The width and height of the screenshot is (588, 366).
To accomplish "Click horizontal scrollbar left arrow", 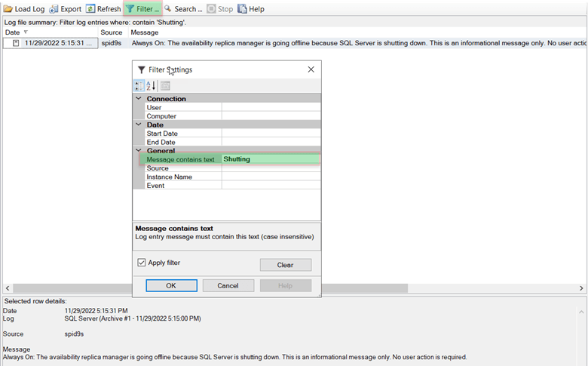I will coord(8,288).
